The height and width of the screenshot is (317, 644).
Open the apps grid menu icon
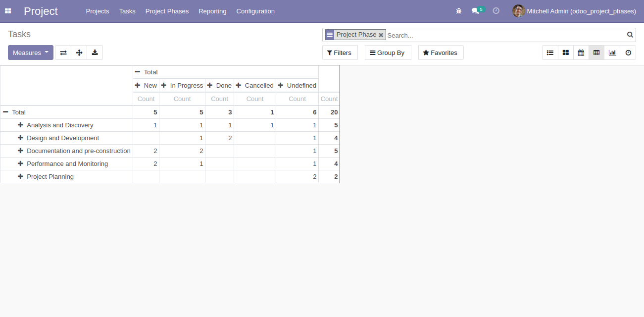(x=8, y=11)
